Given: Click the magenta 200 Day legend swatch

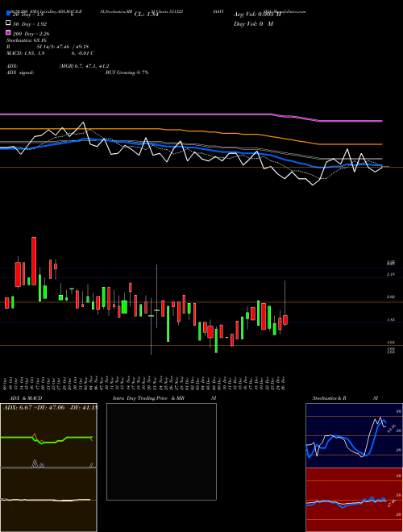Looking at the screenshot, I should coord(9,32).
